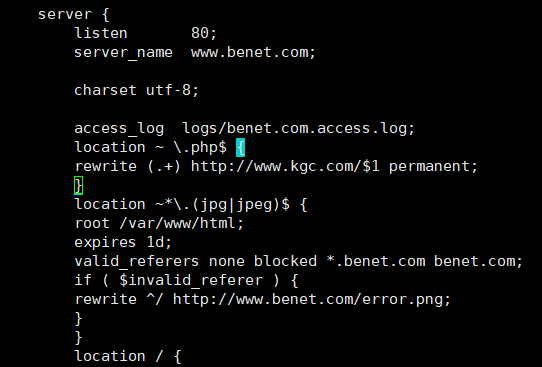Click the green-outlined closing brace
This screenshot has height=367, width=542.
[x=78, y=186]
